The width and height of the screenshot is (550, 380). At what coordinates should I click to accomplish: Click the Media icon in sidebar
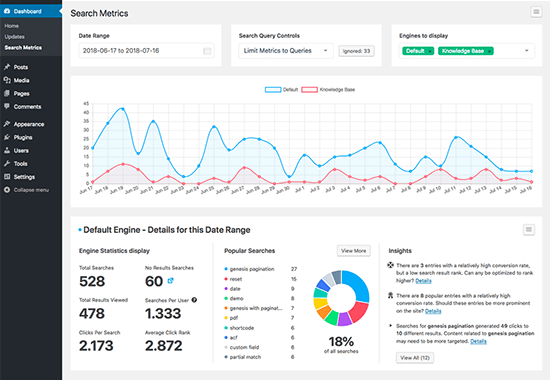(x=7, y=80)
